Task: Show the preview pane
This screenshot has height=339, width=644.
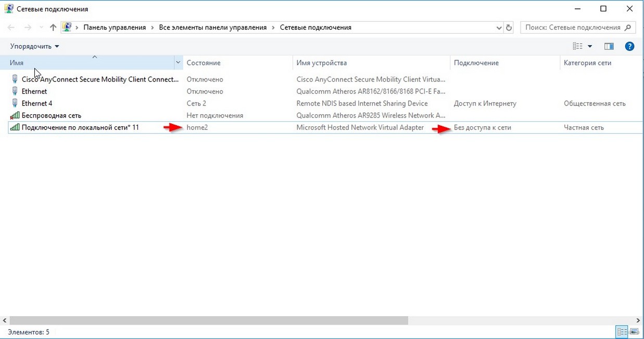Action: pyautogui.click(x=609, y=46)
